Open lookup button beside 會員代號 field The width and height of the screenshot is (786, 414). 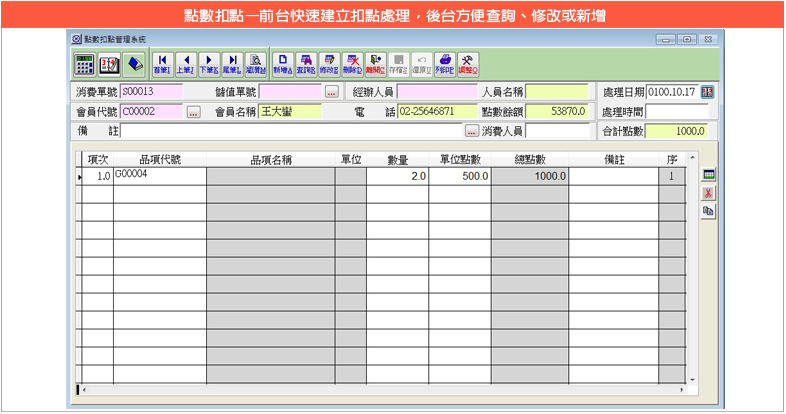pyautogui.click(x=193, y=112)
